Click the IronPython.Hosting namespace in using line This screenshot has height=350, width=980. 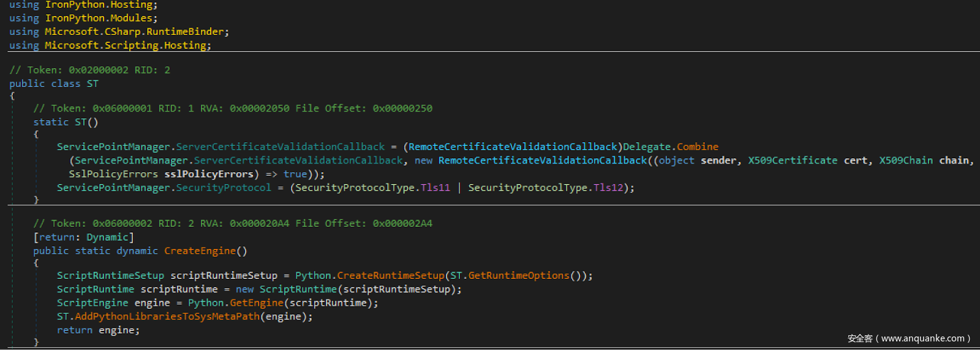coord(100,5)
